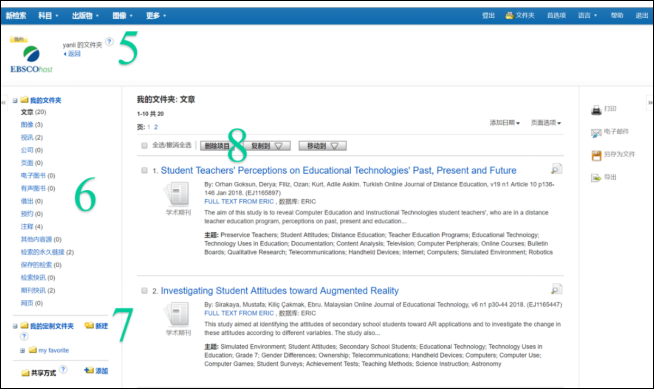Expand the my favorite folder node
This screenshot has height=390, width=655.
pos(23,350)
